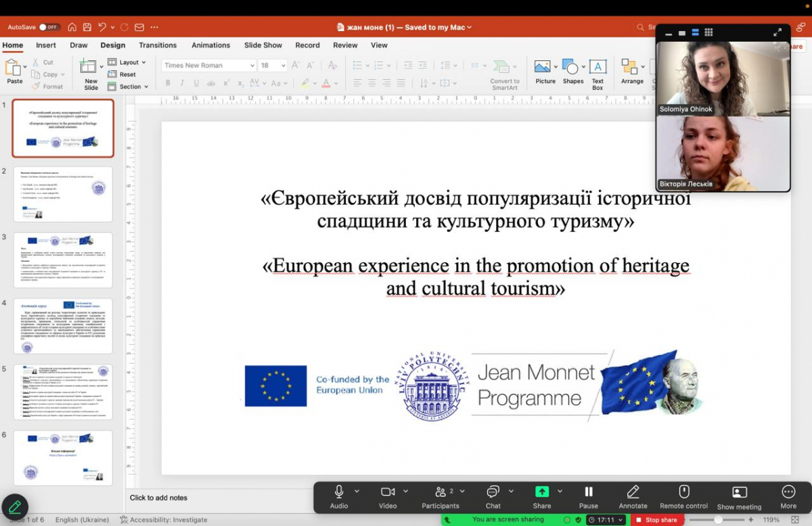Switch to the Transitions ribbon tab

(x=158, y=45)
